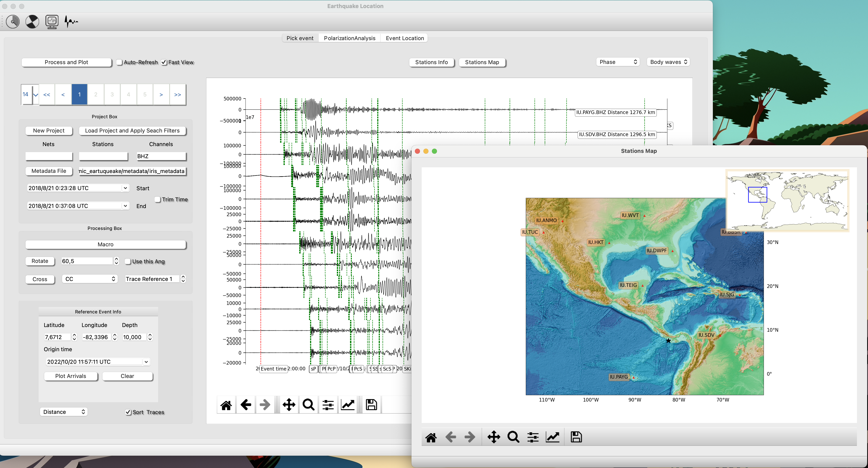This screenshot has width=868, height=468.
Task: Clear the plotted arrivals
Action: (x=127, y=376)
